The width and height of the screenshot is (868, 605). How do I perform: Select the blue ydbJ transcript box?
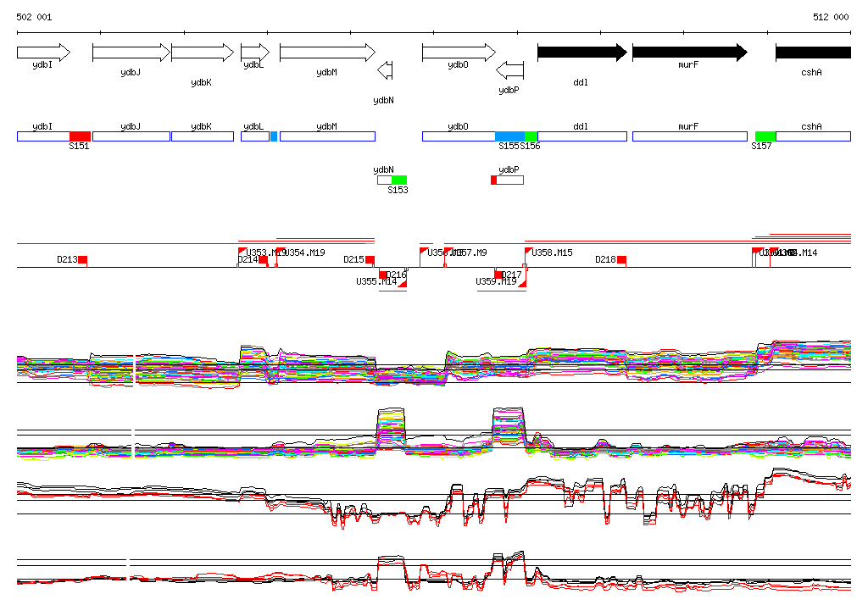pos(131,136)
